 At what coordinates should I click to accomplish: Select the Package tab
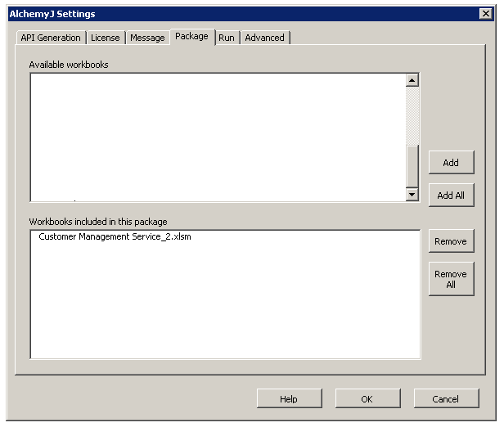191,37
